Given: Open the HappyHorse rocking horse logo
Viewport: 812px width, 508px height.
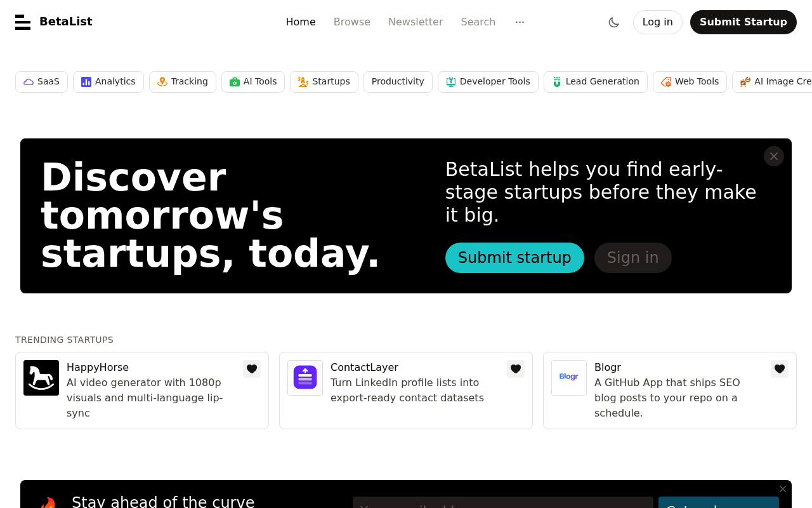Looking at the screenshot, I should coord(41,378).
